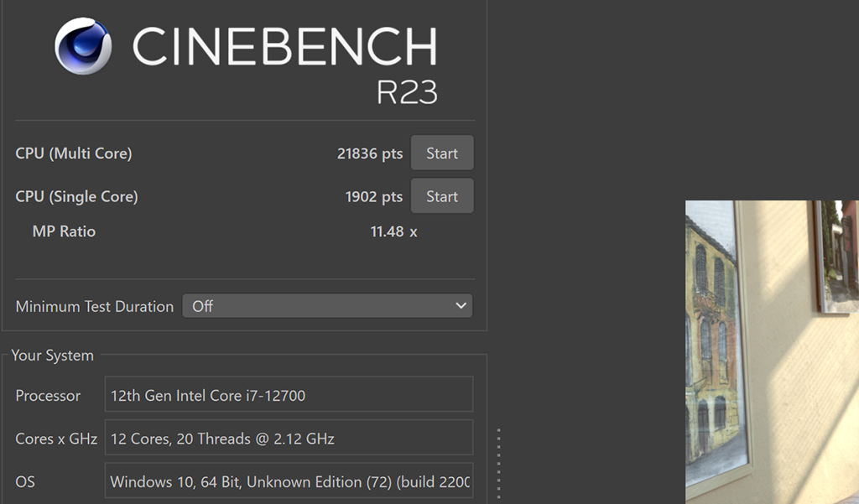
Task: Click the R23 version text
Action: tap(407, 92)
